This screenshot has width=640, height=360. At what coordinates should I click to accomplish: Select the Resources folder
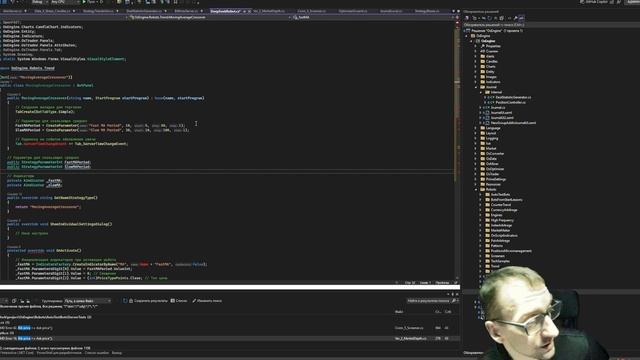pyautogui.click(x=491, y=184)
